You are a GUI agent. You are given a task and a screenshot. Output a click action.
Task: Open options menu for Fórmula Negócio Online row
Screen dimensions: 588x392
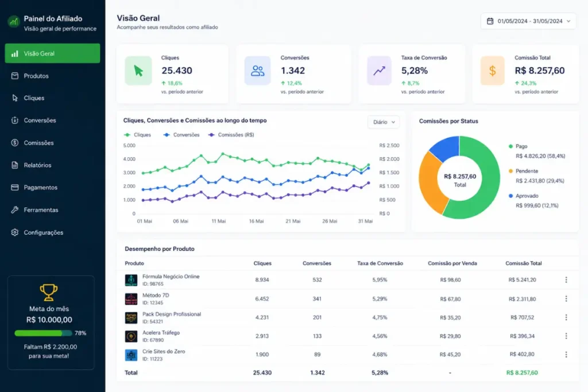tap(566, 280)
